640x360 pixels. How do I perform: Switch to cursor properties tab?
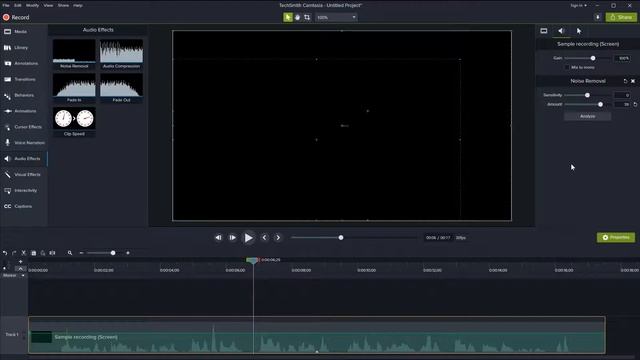coord(579,31)
